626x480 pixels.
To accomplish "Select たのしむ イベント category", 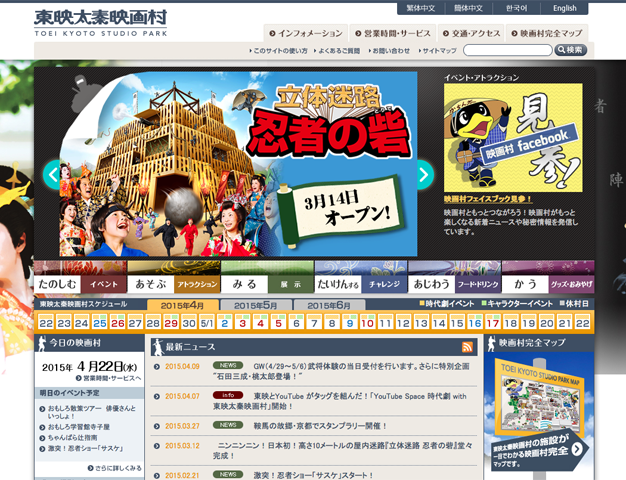I will pos(80,277).
